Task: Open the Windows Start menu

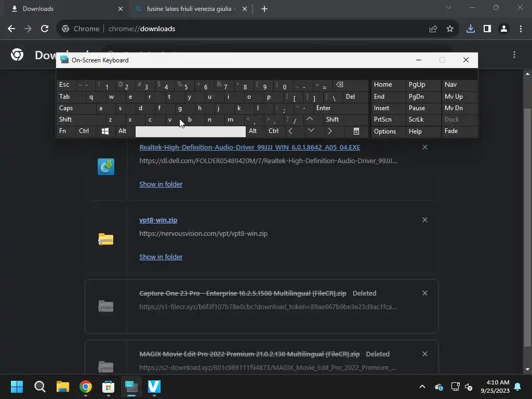Action: (17, 387)
